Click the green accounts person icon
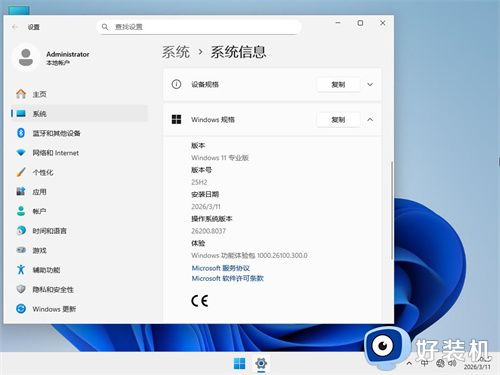This screenshot has width=500, height=375. click(21, 211)
